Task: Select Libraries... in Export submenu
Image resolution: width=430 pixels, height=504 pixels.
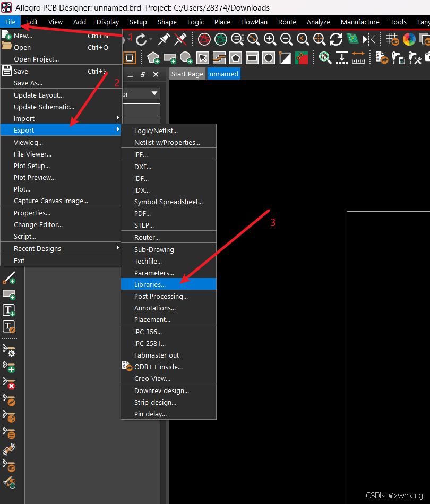Action: coord(168,284)
